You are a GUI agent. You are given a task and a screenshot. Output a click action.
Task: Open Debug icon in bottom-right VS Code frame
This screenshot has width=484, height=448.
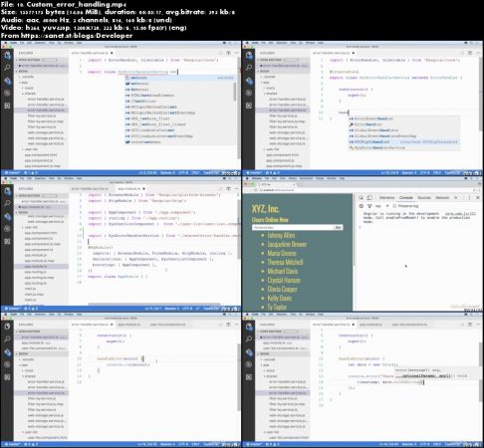pyautogui.click(x=249, y=364)
